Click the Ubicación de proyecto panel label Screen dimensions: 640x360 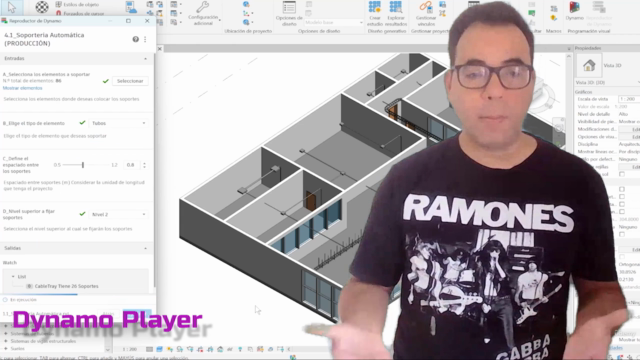pos(248,31)
